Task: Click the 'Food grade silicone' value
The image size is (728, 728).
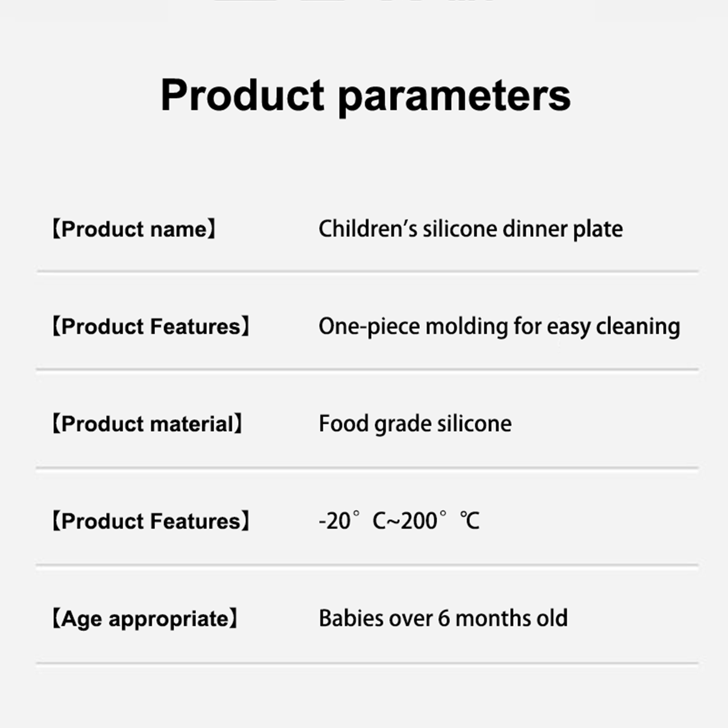Action: tap(415, 424)
